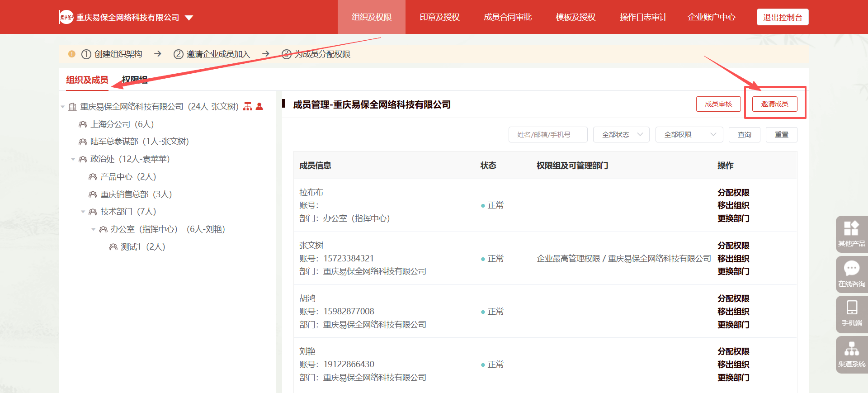
Task: Open the 手机端 sidebar widget
Action: 851,313
